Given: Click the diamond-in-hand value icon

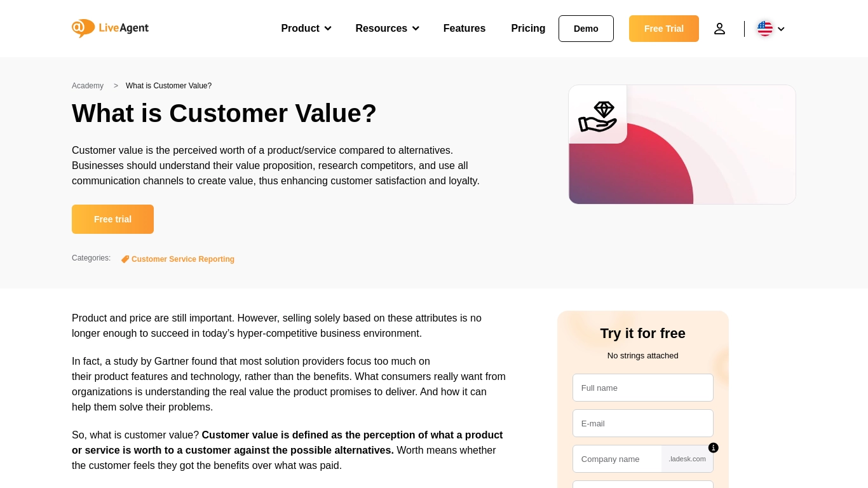Looking at the screenshot, I should 597,116.
